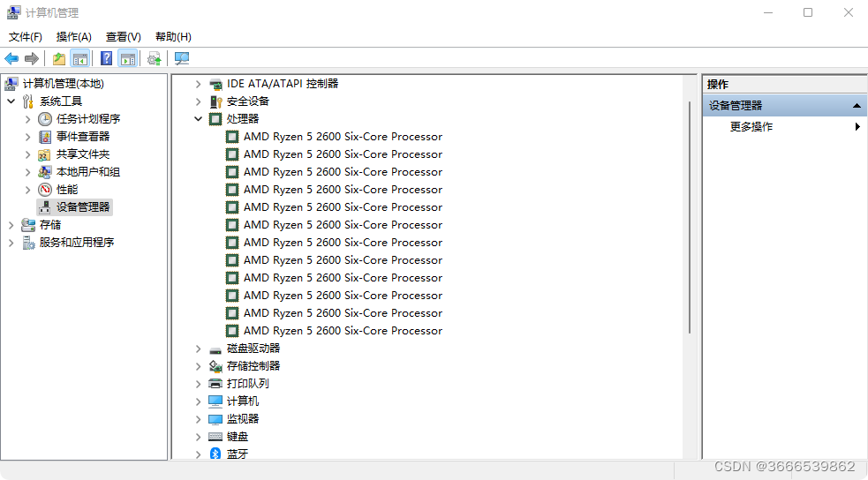
Task: Select 本地用户和组 in the tree
Action: pos(88,172)
